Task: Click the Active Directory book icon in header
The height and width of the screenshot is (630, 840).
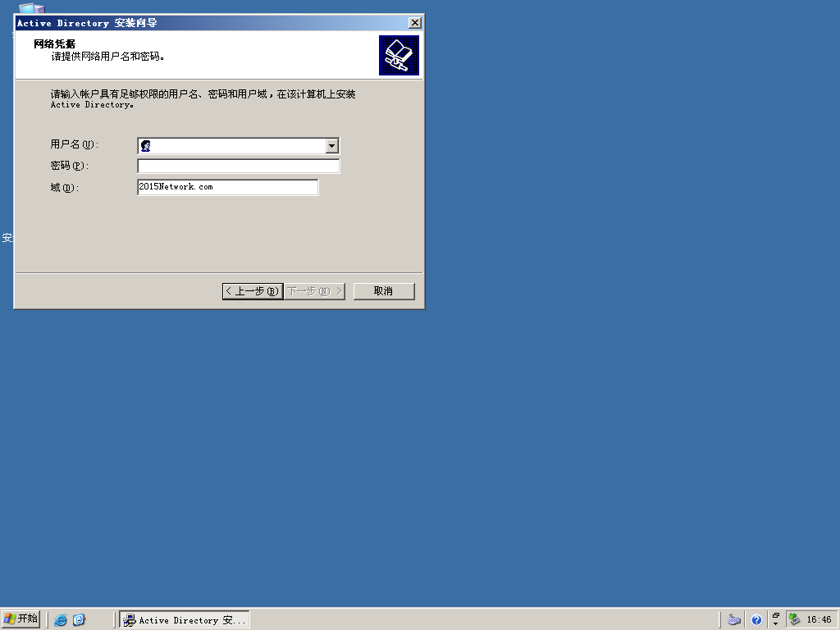Action: point(399,55)
